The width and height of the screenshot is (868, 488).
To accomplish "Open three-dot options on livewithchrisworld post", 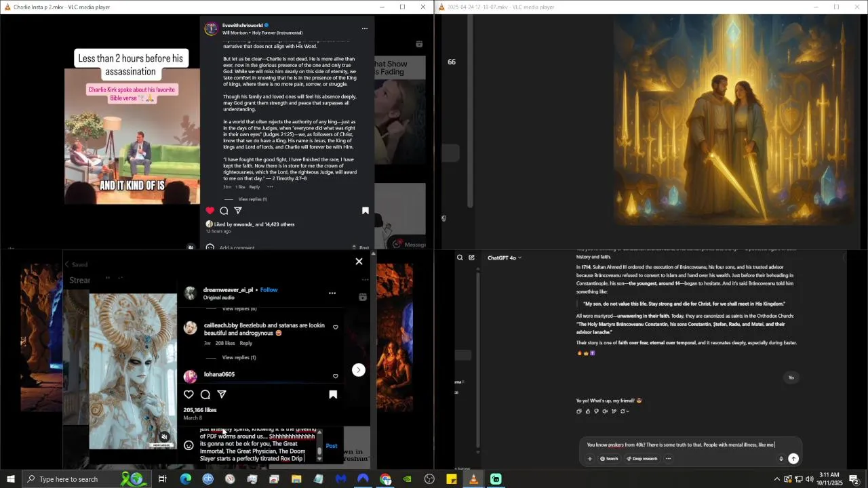I will click(x=364, y=28).
